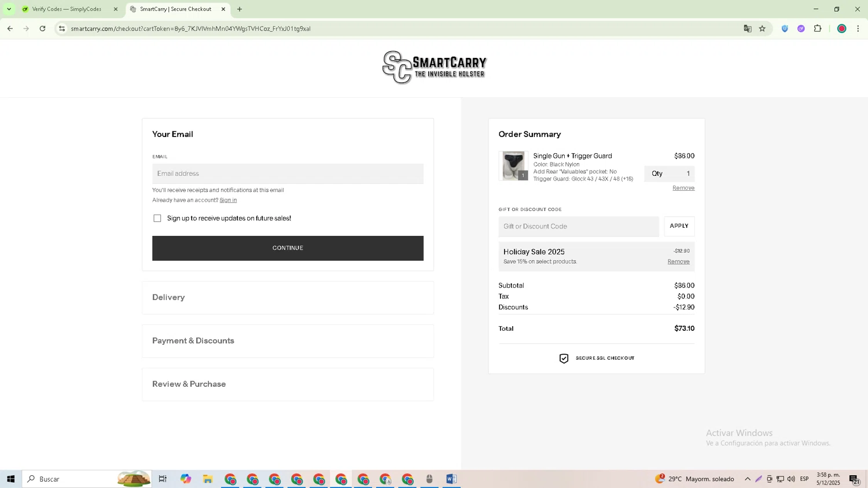Click the Single Gun + Trigger Guard title
The image size is (868, 488).
572,156
